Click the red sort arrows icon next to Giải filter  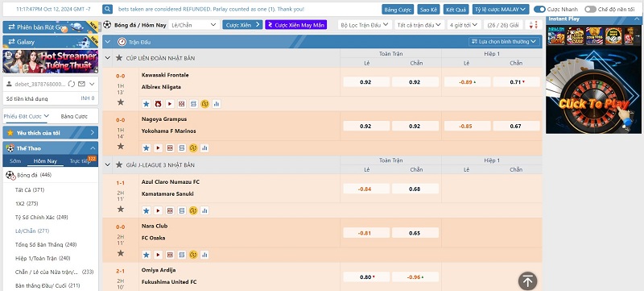tap(534, 25)
